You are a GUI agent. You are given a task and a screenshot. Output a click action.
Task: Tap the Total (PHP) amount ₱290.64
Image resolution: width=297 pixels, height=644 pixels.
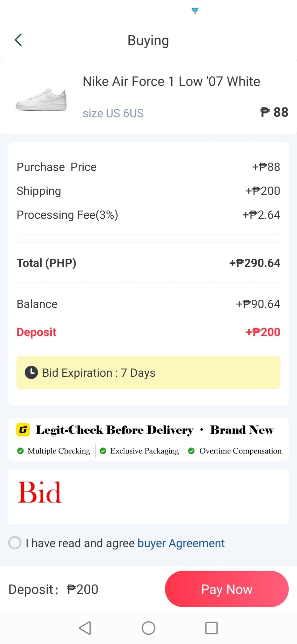(x=255, y=263)
